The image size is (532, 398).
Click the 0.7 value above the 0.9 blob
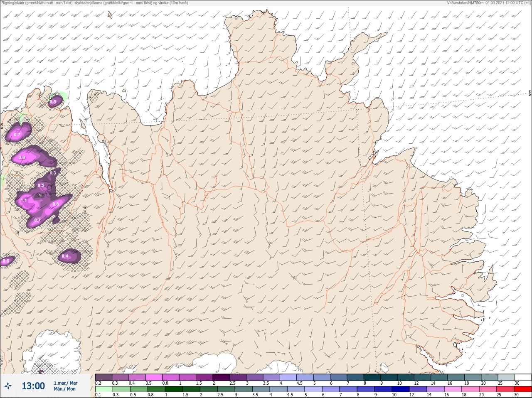[17, 135]
